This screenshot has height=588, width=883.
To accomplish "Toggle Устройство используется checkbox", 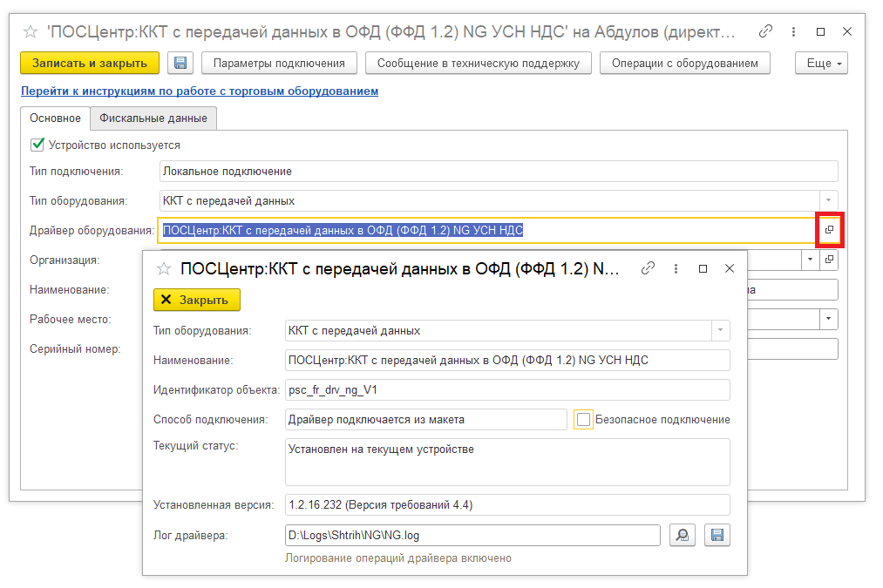I will coord(37,145).
